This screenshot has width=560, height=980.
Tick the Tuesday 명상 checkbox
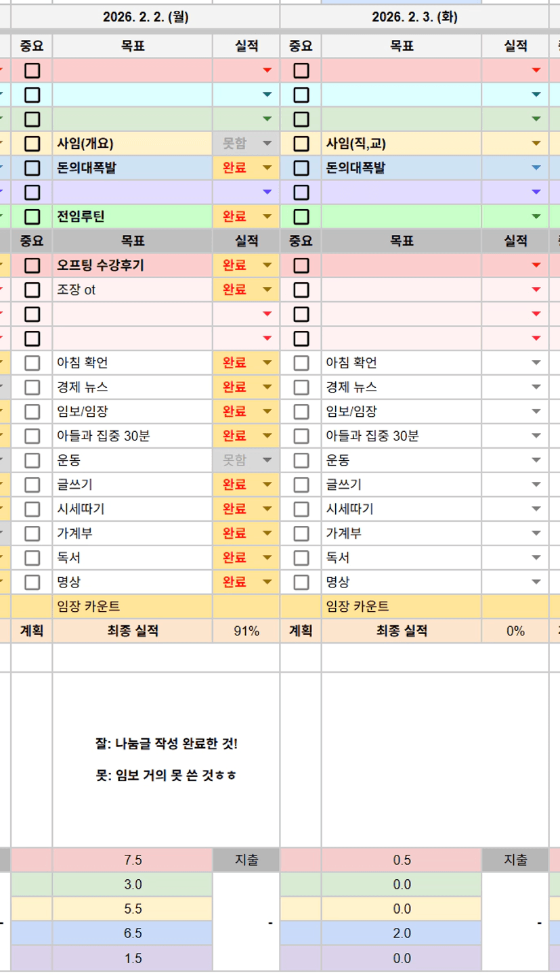pyautogui.click(x=301, y=582)
